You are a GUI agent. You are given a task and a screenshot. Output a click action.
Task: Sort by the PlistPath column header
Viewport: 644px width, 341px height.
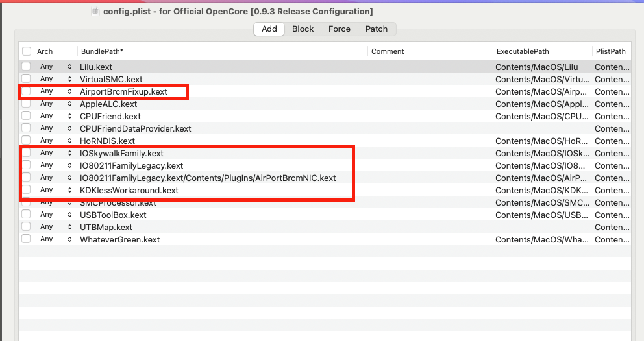pos(611,51)
